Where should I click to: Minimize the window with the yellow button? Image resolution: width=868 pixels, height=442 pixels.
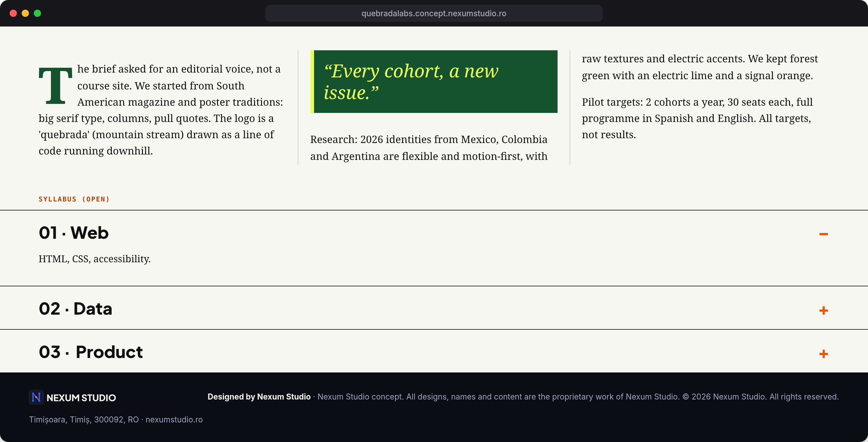click(25, 13)
